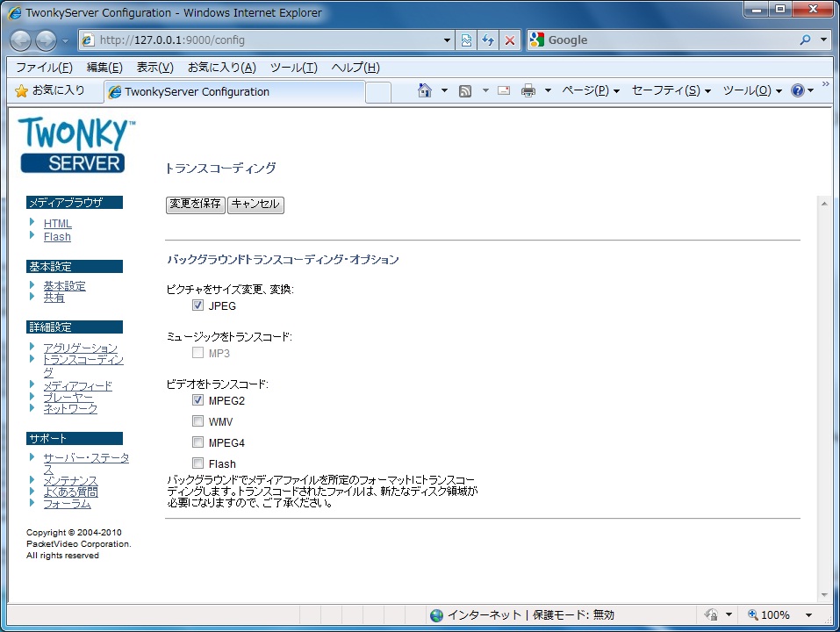Open the 表示(V) menu

pos(154,68)
